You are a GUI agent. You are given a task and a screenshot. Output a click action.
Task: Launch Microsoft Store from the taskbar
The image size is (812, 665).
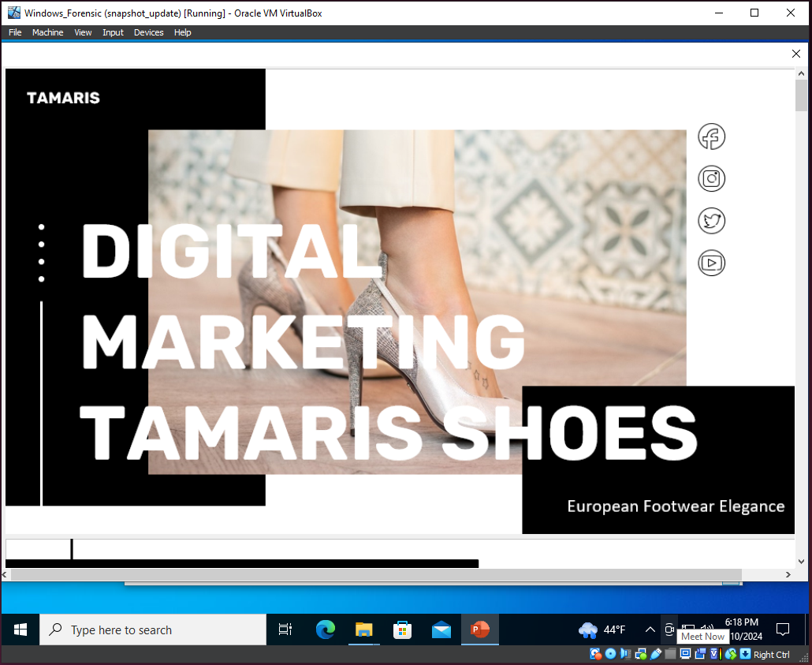(x=402, y=630)
